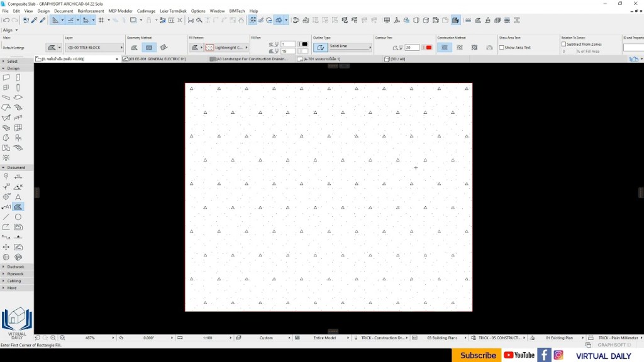Image resolution: width=644 pixels, height=362 pixels.
Task: Toggle the first Construction Method option
Action: coord(445,47)
